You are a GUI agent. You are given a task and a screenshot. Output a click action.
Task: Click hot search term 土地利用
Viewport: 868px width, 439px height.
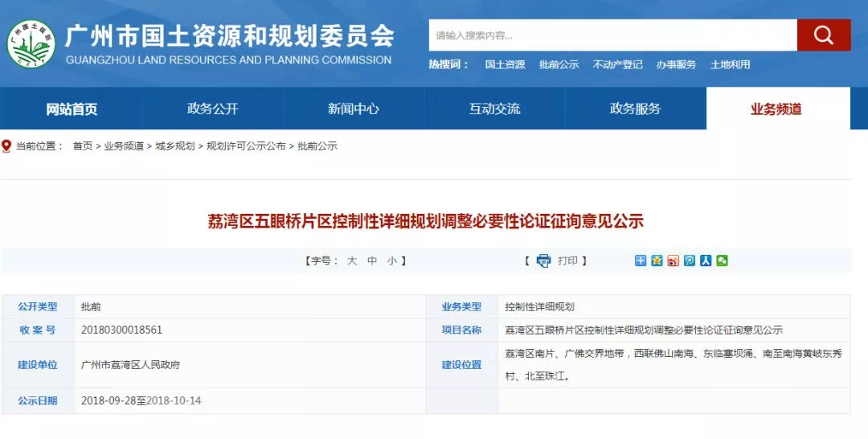click(x=730, y=65)
